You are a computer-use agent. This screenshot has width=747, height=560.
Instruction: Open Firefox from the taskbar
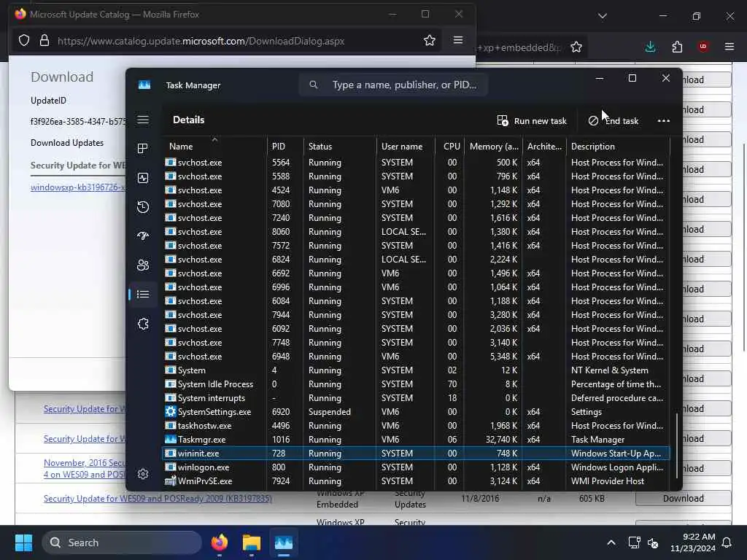220,542
